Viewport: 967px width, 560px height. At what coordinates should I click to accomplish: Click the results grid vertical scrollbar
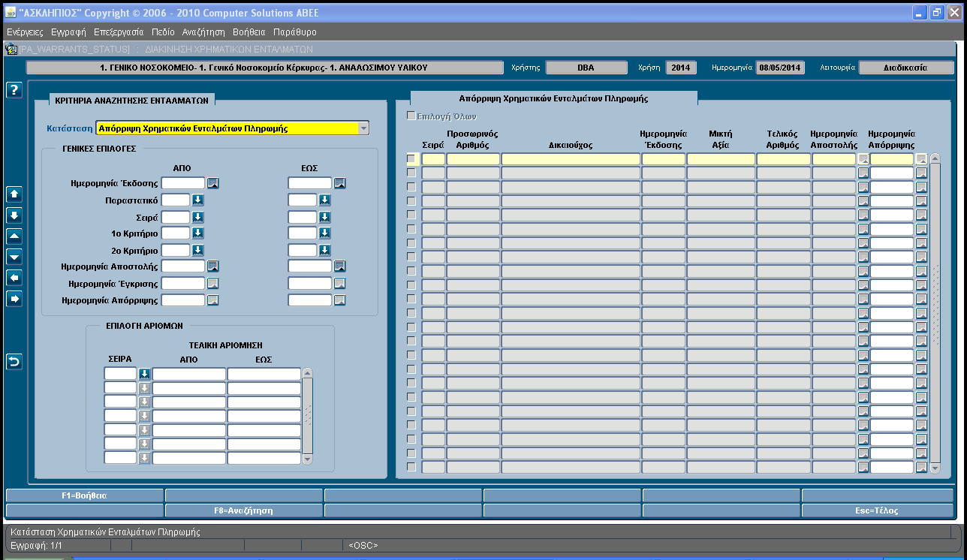pos(935,313)
